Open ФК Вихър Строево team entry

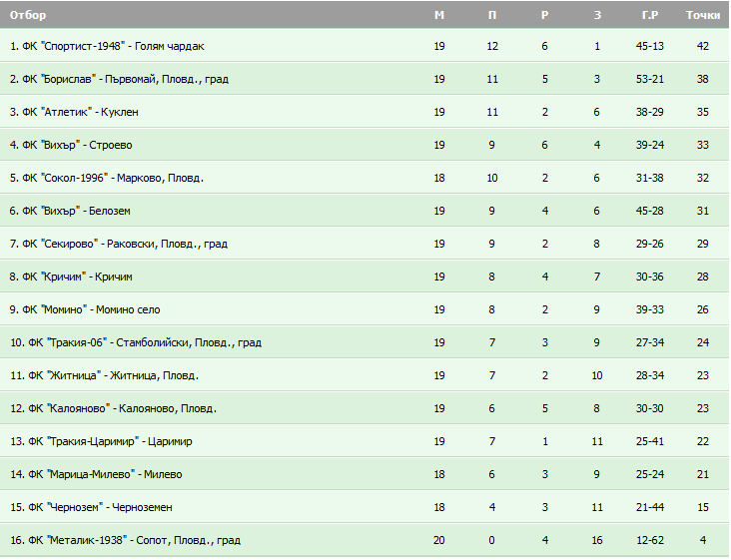tap(71, 145)
